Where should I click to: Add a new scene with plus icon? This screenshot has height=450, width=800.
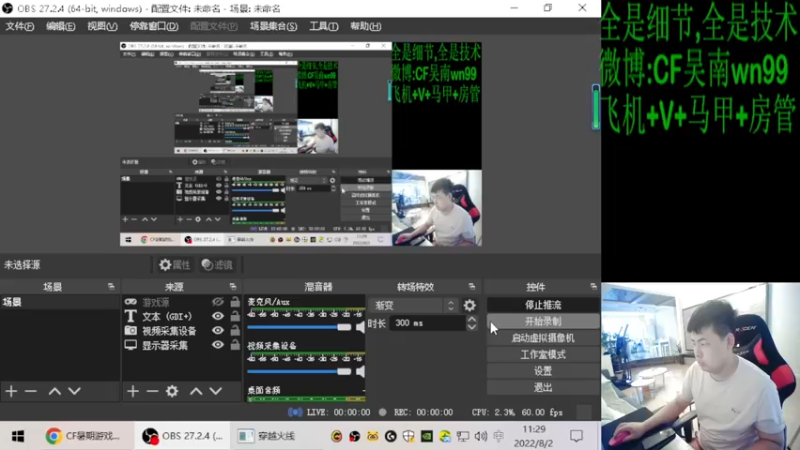pyautogui.click(x=11, y=391)
